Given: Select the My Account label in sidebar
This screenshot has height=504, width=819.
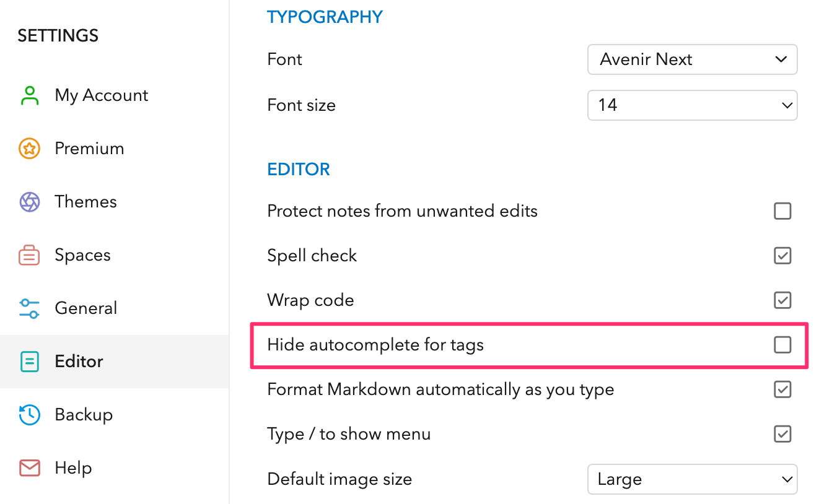Looking at the screenshot, I should pos(102,95).
